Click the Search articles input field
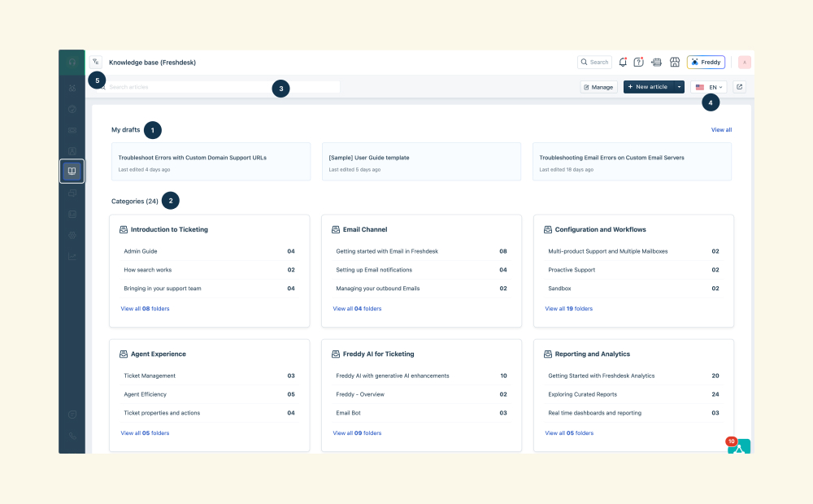This screenshot has height=504, width=813. pos(220,87)
